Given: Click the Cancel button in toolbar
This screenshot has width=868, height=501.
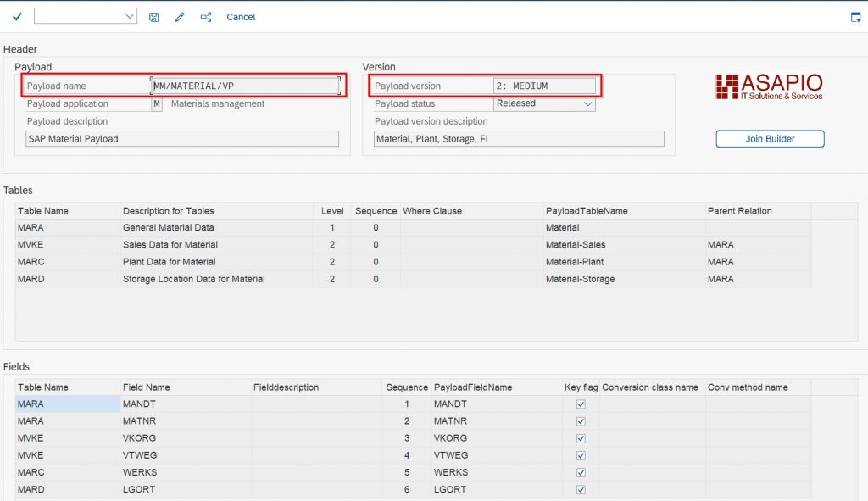Looking at the screenshot, I should [x=241, y=17].
